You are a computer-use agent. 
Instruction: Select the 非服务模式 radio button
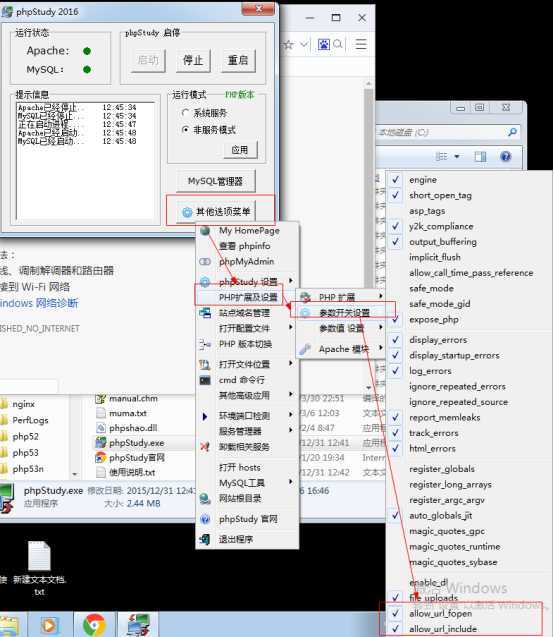[x=186, y=130]
